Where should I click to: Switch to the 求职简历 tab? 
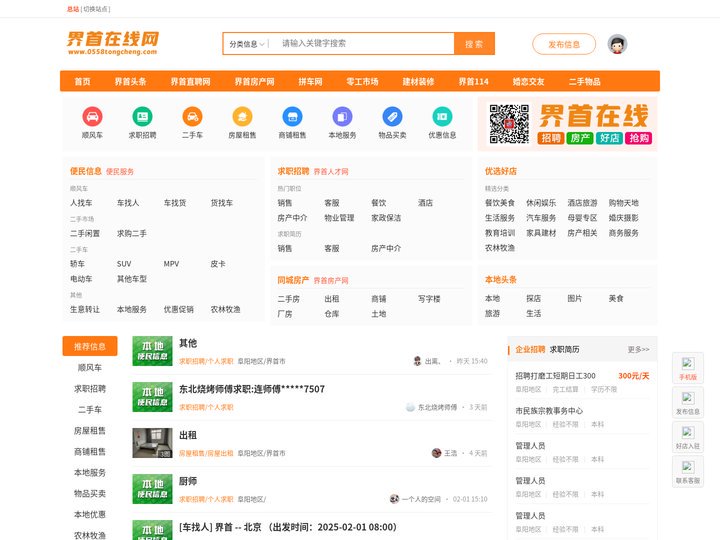[564, 349]
